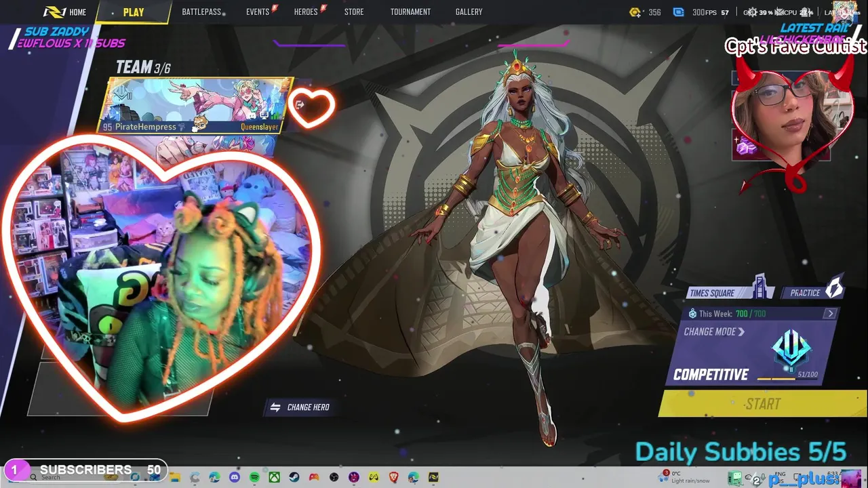Select the PLAY tab
The width and height of the screenshot is (868, 488).
click(x=134, y=12)
